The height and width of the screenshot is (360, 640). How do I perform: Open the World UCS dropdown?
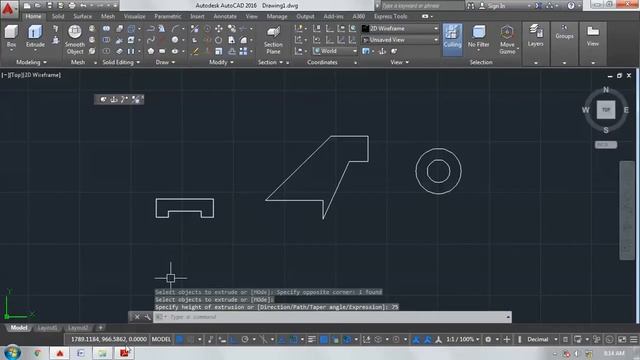(335, 51)
